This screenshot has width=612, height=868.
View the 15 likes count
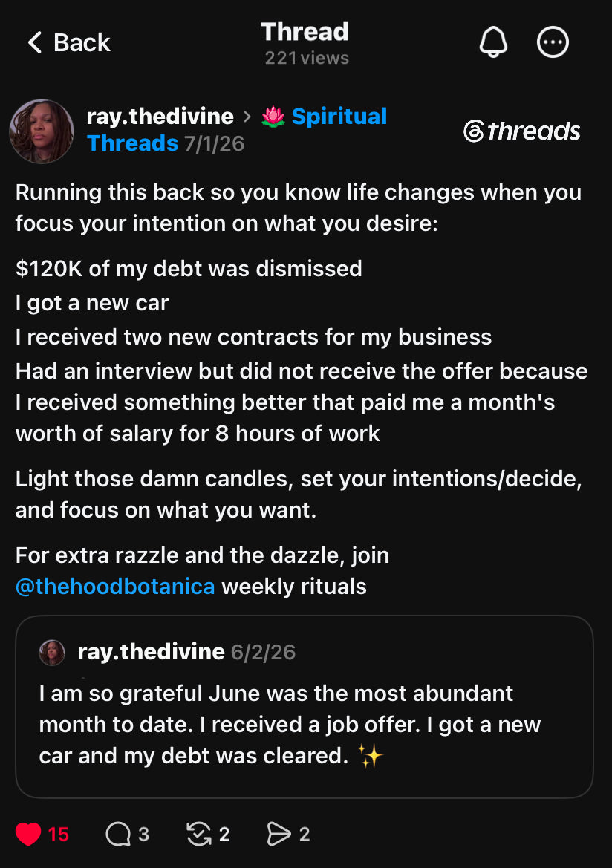point(58,835)
